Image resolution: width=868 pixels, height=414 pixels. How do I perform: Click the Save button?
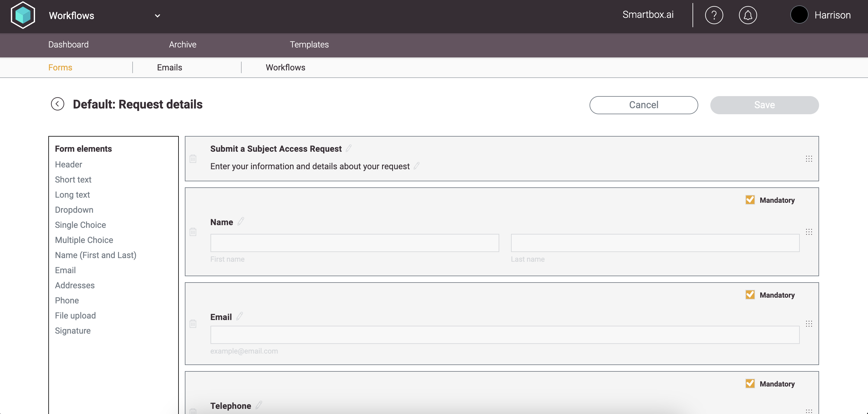(764, 105)
